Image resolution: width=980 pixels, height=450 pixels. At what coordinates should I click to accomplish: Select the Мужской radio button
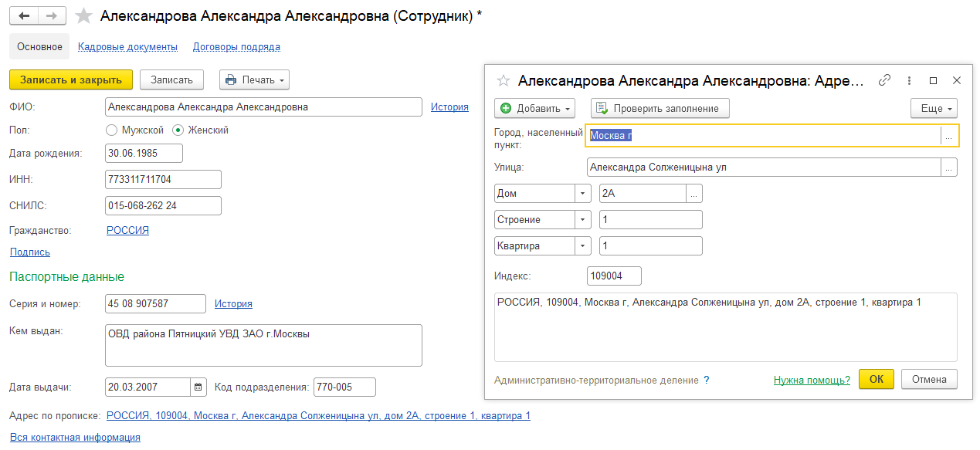[111, 130]
